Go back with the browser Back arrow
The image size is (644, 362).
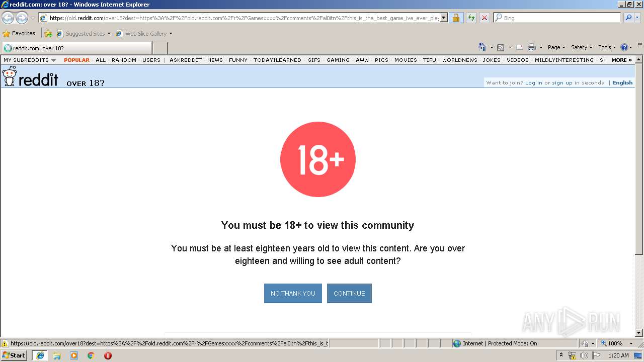pyautogui.click(x=8, y=18)
